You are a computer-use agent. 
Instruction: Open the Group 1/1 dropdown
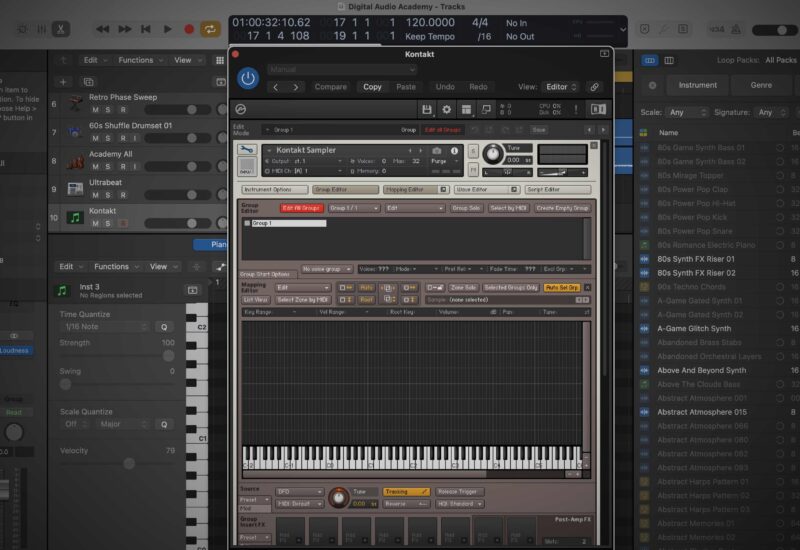click(x=353, y=208)
